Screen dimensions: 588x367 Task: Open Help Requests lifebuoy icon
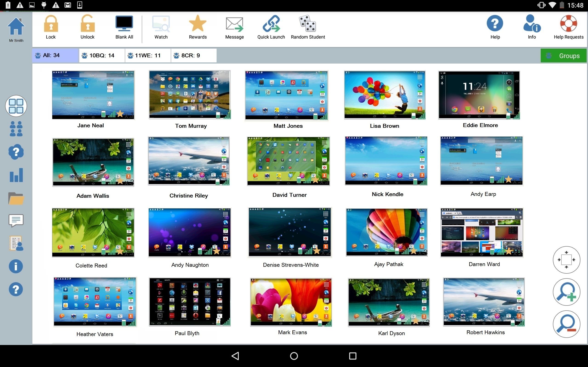tap(568, 24)
